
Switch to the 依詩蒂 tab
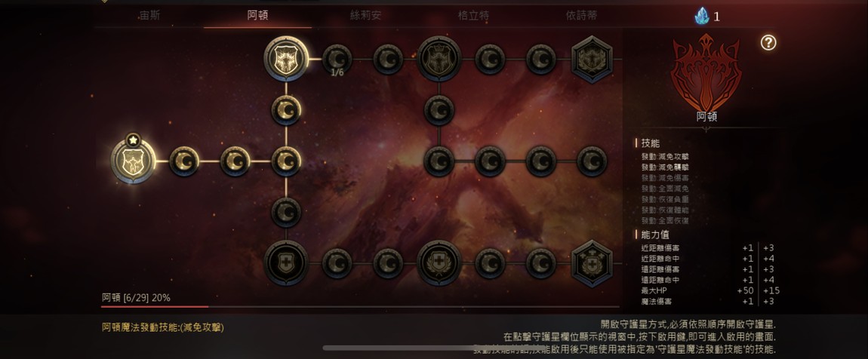coord(581,16)
